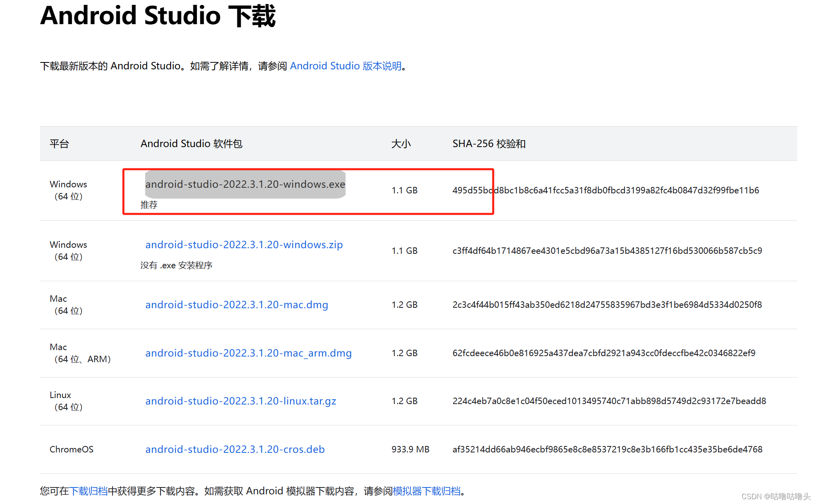Click the 933.9 MB size cell
This screenshot has width=817, height=504.
tap(410, 449)
